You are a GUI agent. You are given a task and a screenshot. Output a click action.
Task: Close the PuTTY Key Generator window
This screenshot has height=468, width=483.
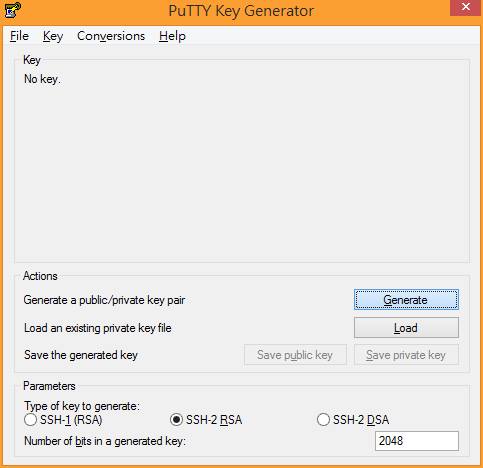coord(466,7)
